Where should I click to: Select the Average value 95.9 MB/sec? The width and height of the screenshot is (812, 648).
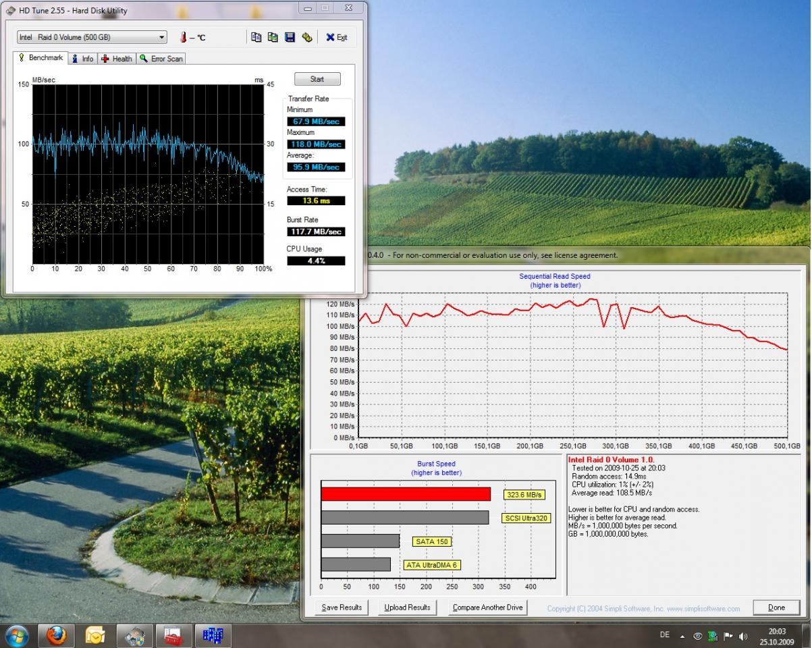[316, 167]
